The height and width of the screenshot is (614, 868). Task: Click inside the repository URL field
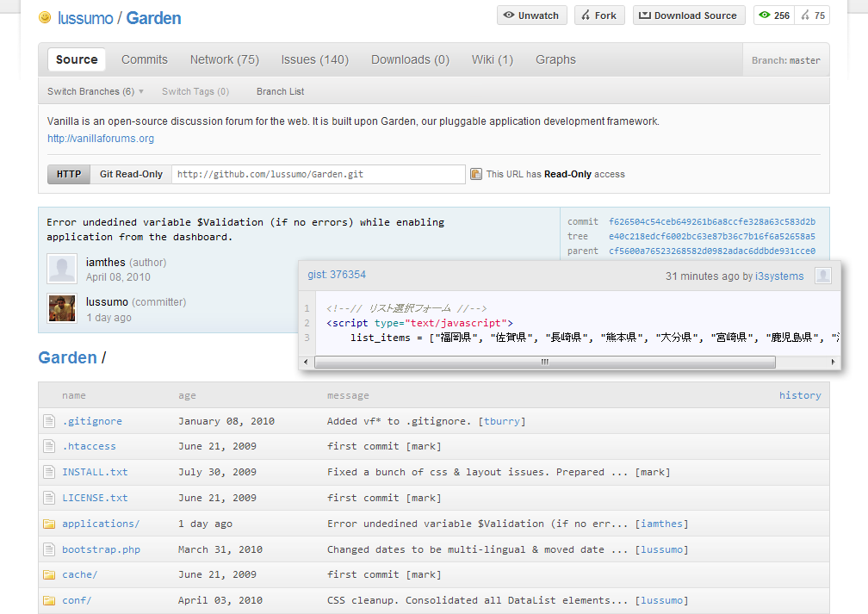tap(319, 174)
